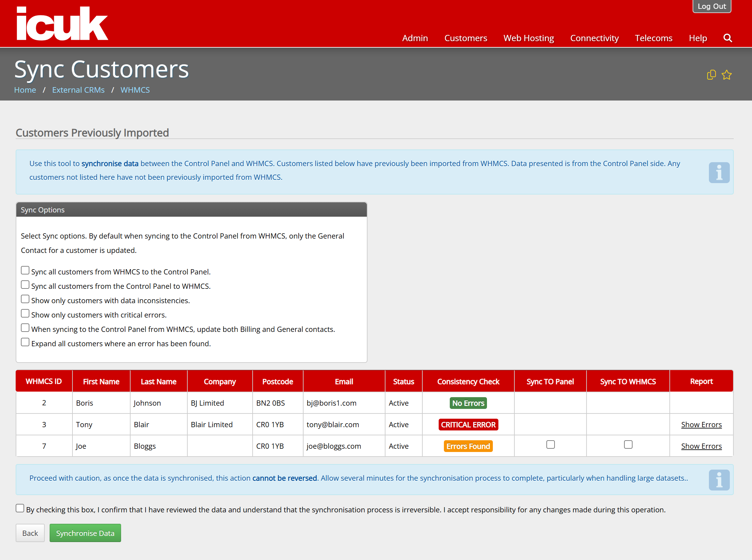Click email joe@bloggs.com
Image resolution: width=752 pixels, height=560 pixels.
click(334, 446)
